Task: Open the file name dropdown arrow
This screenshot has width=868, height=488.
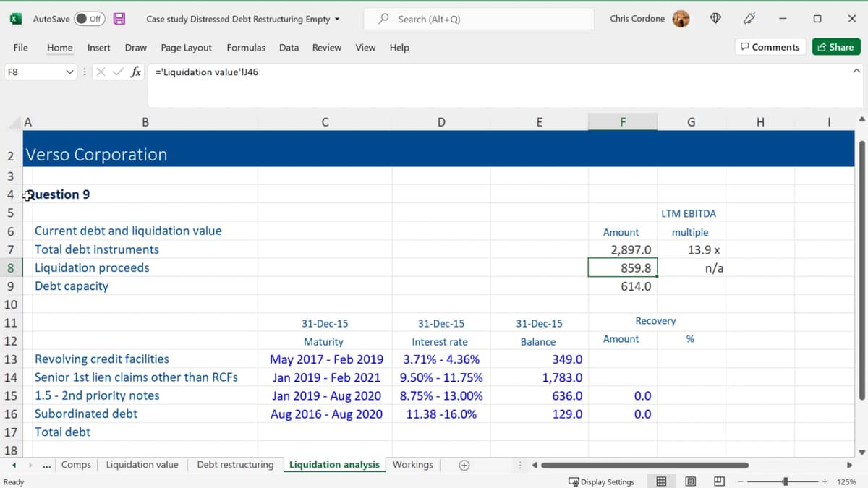Action: click(x=337, y=20)
